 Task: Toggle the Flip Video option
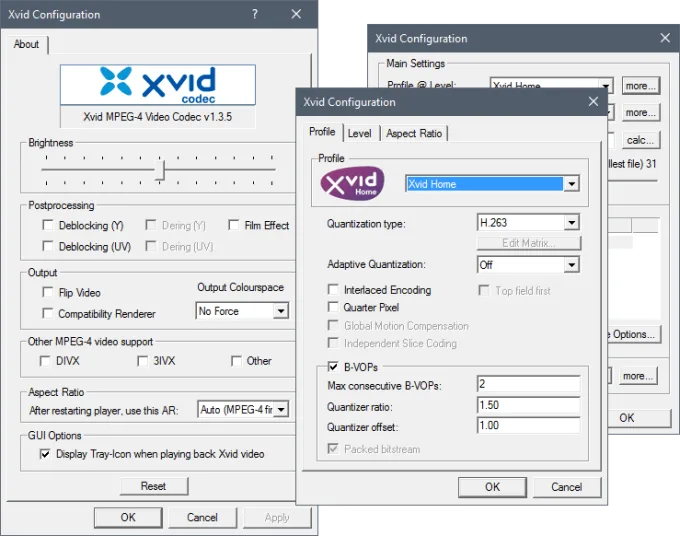[x=48, y=293]
